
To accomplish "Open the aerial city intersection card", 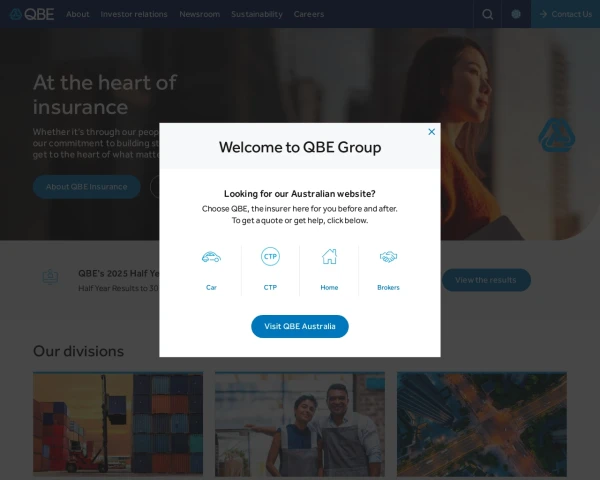I will pos(482,424).
